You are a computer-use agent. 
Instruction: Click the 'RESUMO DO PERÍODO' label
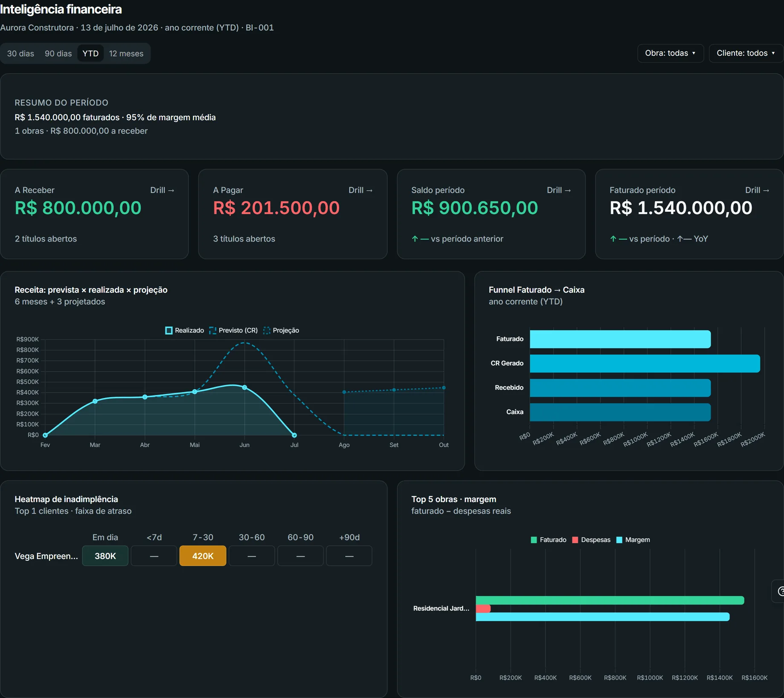tap(61, 103)
